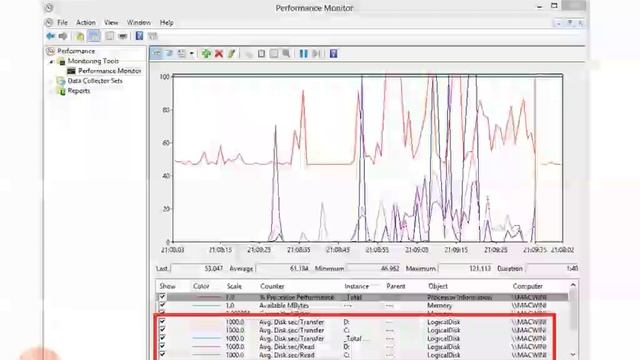Open the Action menu

[x=86, y=22]
